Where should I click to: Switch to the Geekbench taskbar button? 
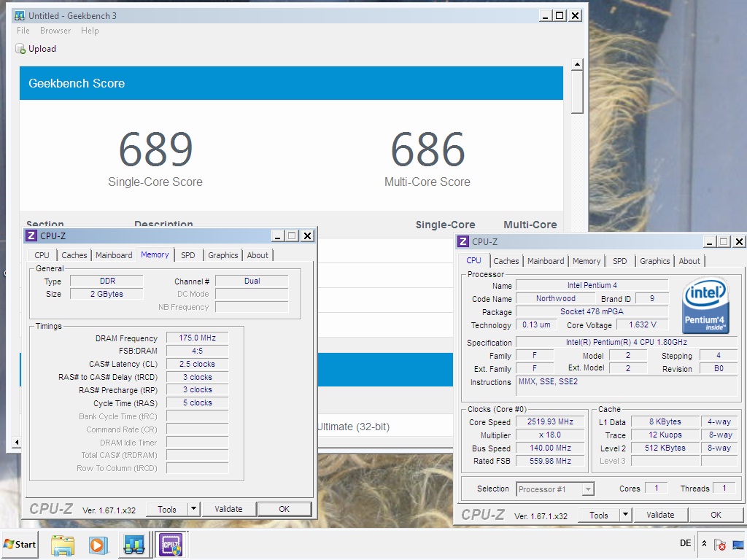(134, 545)
